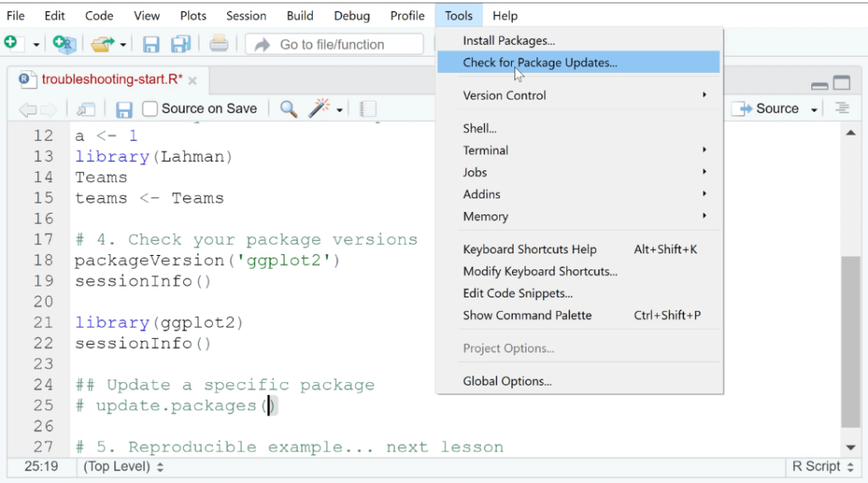This screenshot has width=868, height=483.
Task: Open the R Script file type selector
Action: 822,466
